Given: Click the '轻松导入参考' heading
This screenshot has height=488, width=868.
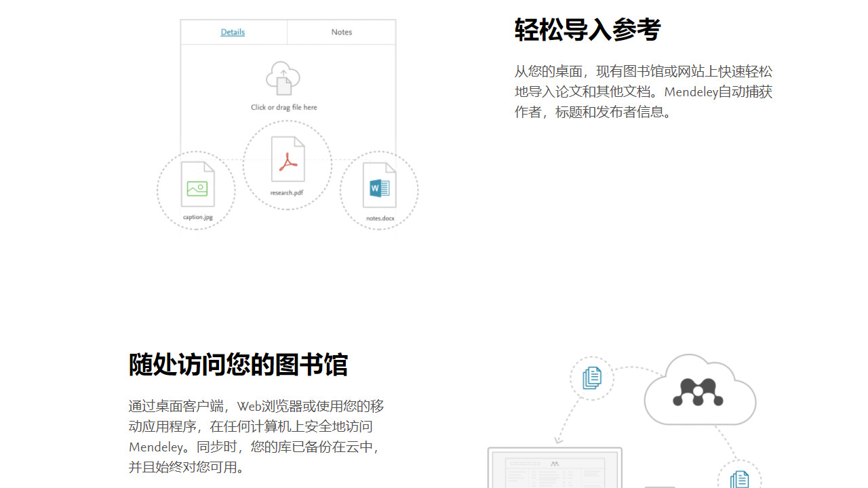Looking at the screenshot, I should 587,30.
